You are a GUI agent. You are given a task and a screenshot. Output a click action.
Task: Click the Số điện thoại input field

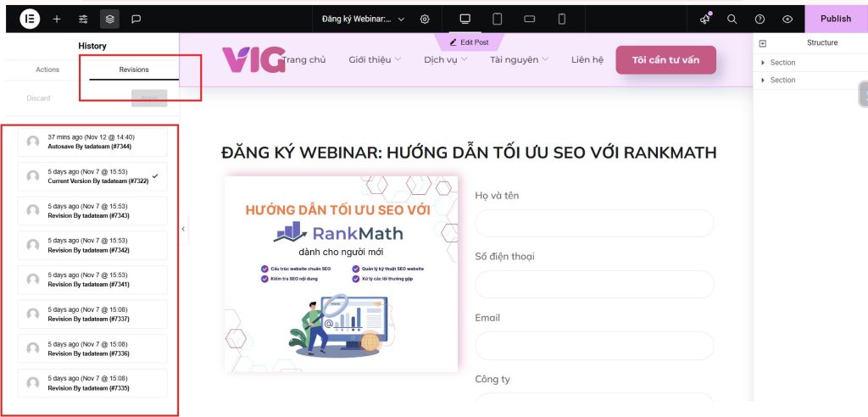[594, 285]
